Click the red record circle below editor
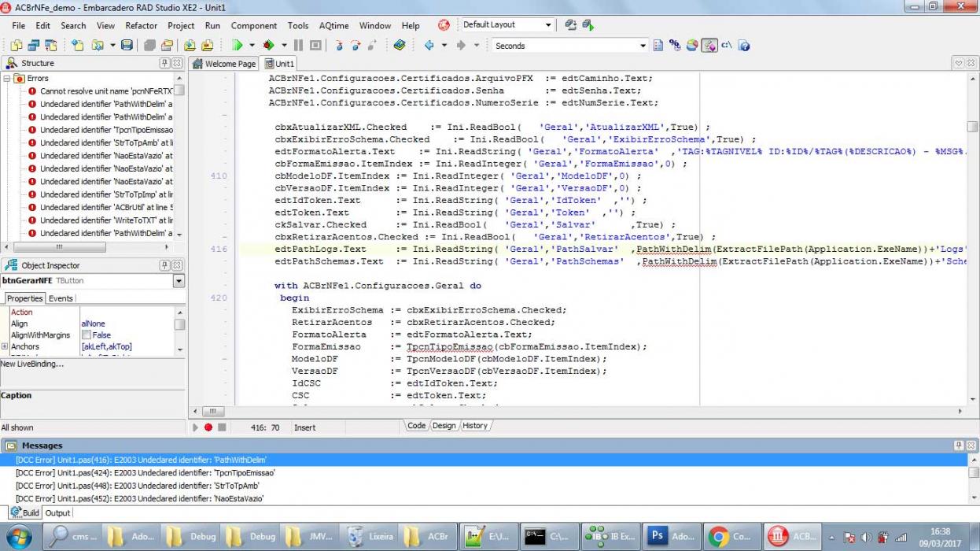980x551 pixels. pos(208,427)
